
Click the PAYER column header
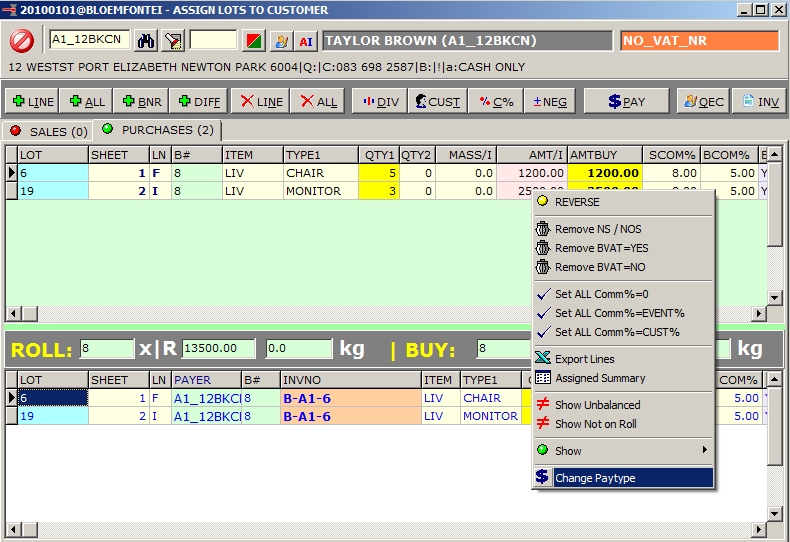[206, 380]
